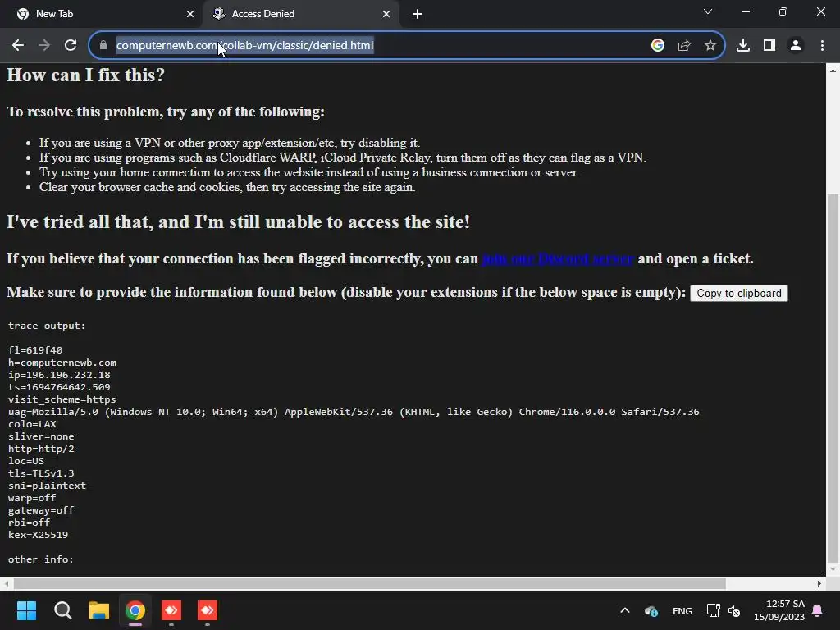840x630 pixels.
Task: Click the kex=X25519 line
Action: pyautogui.click(x=38, y=535)
